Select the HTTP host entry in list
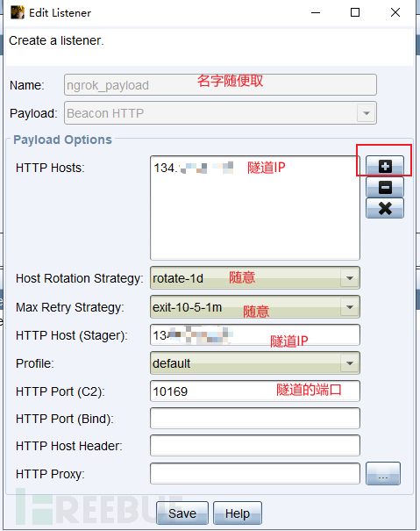The height and width of the screenshot is (531, 420). click(x=194, y=168)
